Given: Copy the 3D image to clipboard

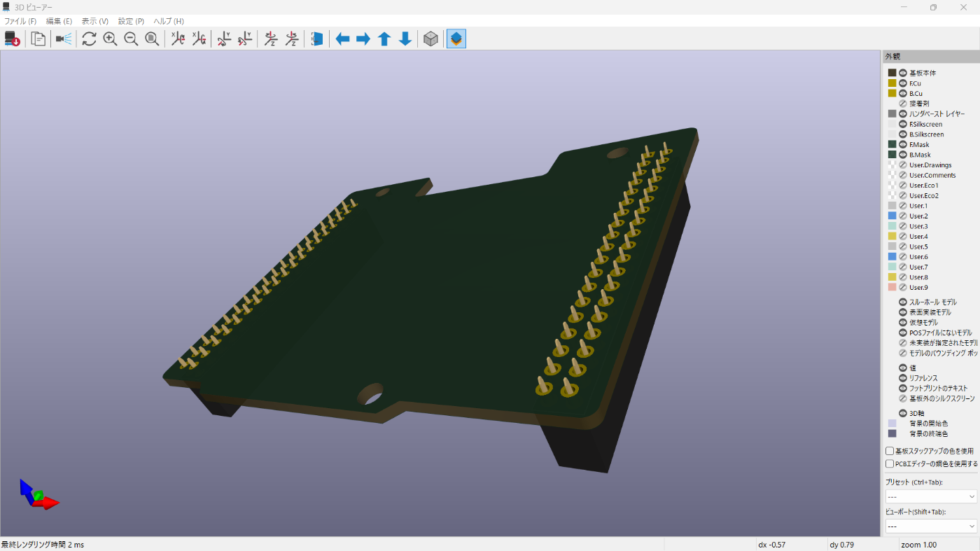Looking at the screenshot, I should coord(38,39).
